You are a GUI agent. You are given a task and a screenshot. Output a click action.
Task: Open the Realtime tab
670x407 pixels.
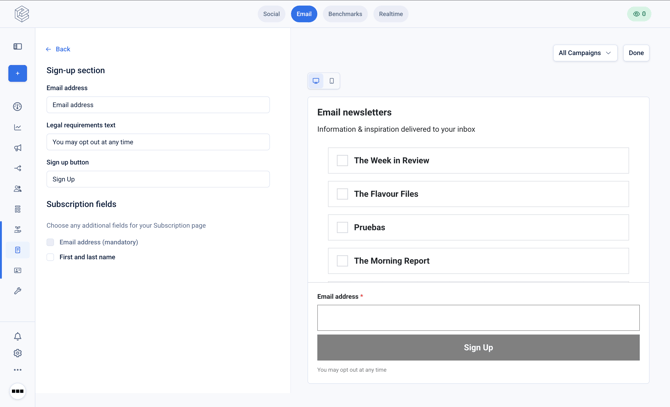click(391, 14)
